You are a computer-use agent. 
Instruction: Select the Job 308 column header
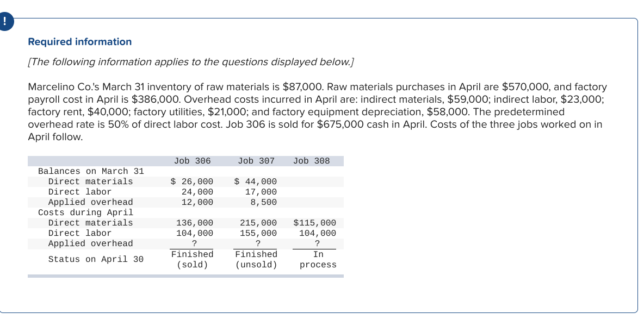pos(310,160)
